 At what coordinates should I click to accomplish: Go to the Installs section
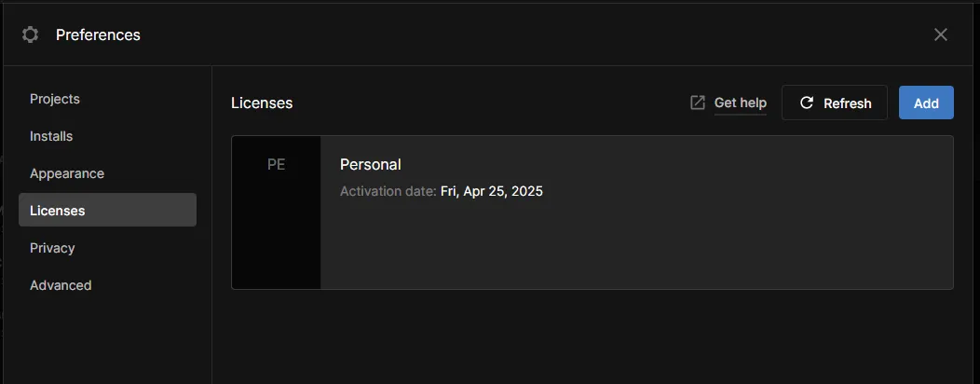coord(51,136)
